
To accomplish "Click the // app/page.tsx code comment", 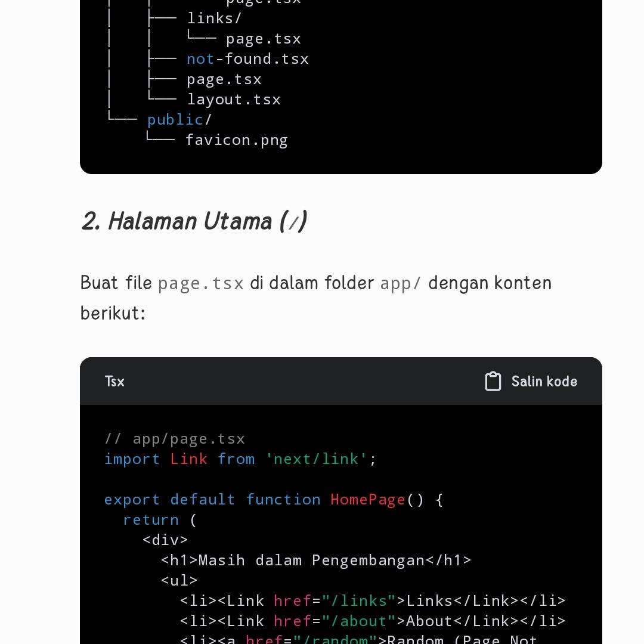I will click(175, 439).
